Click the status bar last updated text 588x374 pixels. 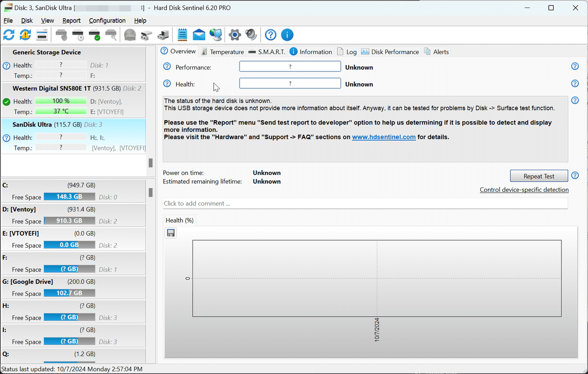(x=72, y=369)
